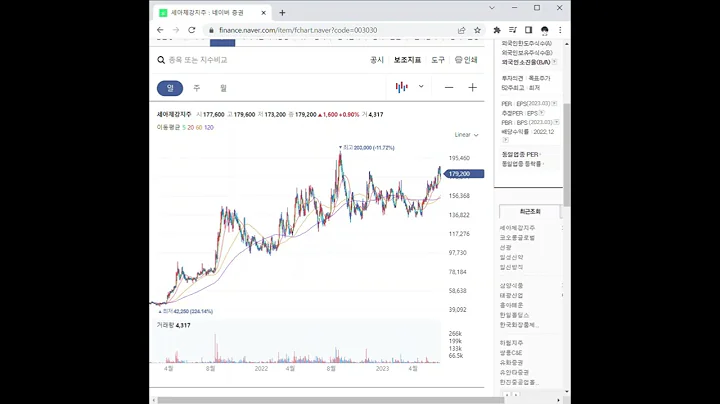Click the 동일업종 PER link

(x=521, y=155)
